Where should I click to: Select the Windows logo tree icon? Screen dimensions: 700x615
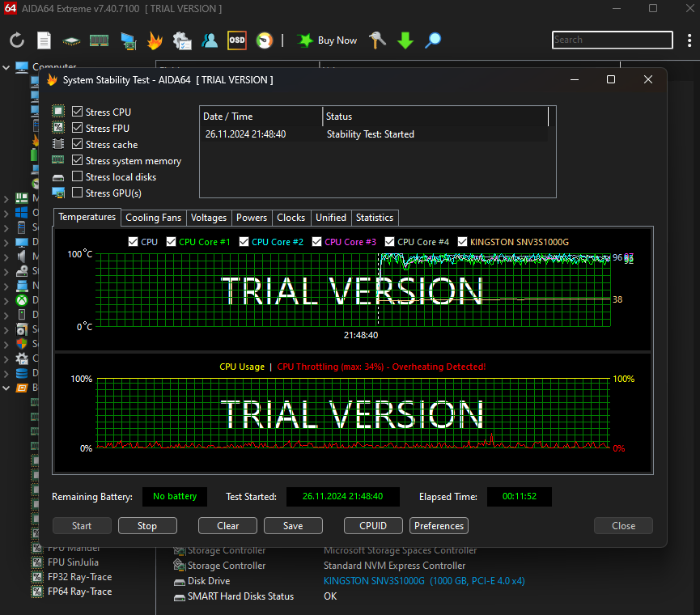coord(21,213)
